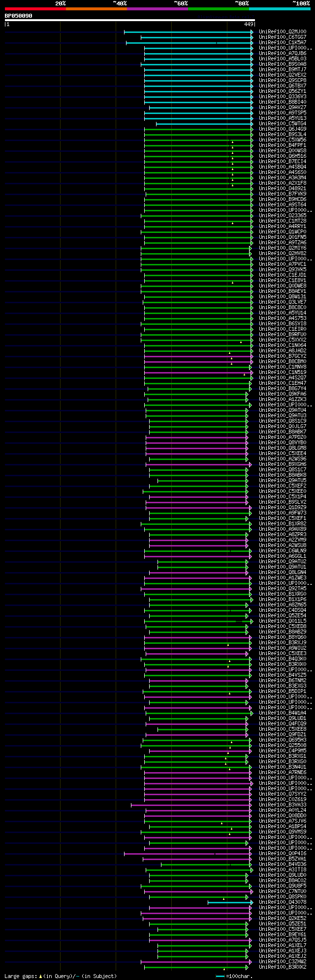Click label UniRef100_C5XW56
Screen dimensions: 315x980
283,140
